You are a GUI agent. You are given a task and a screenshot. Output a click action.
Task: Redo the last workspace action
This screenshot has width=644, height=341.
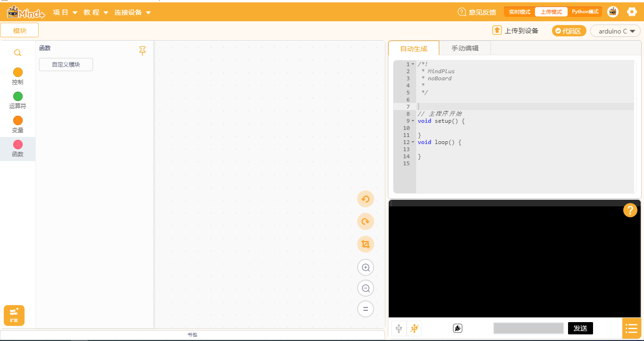[x=366, y=222]
